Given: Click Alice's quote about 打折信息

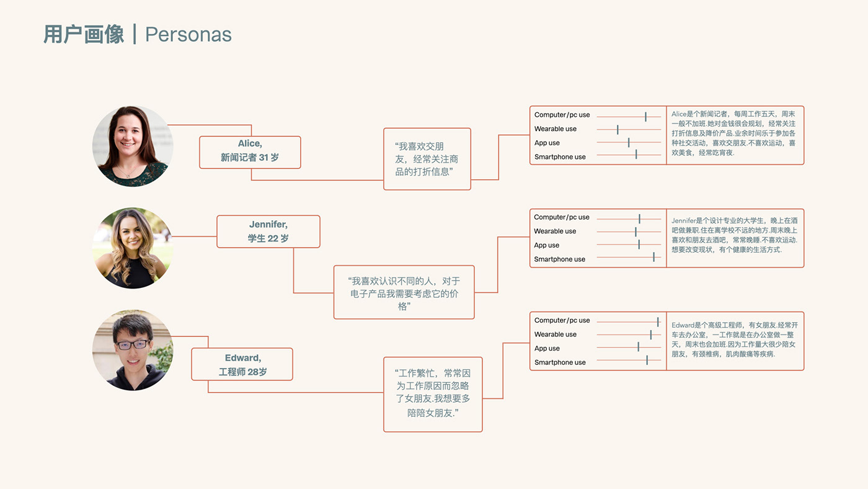Looking at the screenshot, I should [x=427, y=159].
